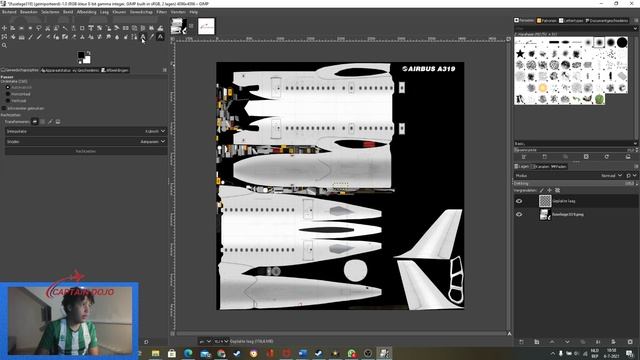Open the Filters menu
Image resolution: width=640 pixels, height=360 pixels.
162,12
